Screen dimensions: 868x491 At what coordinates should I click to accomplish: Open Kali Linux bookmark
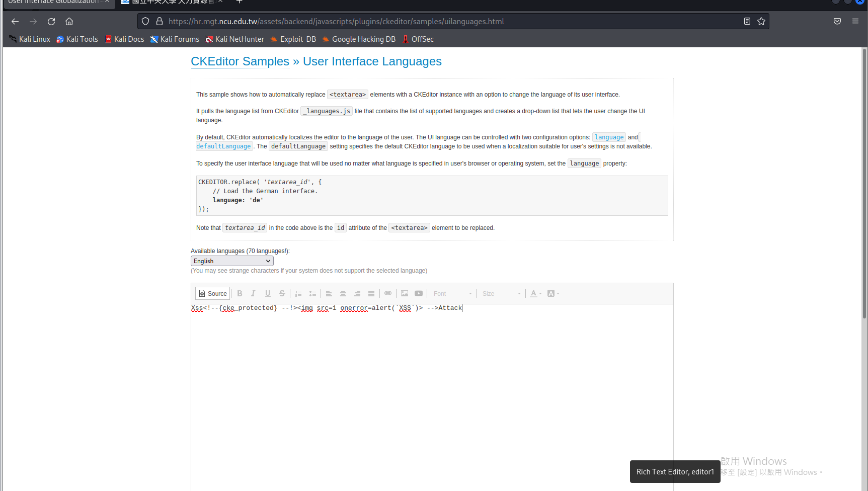coord(30,39)
